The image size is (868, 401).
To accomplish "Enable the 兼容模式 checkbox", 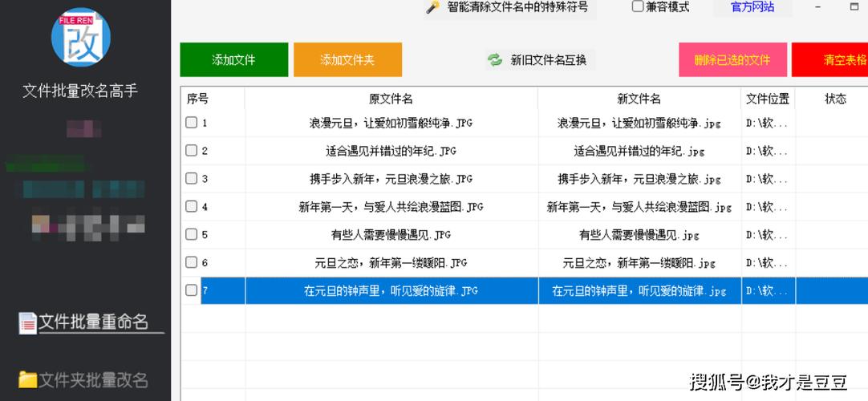I will (638, 6).
